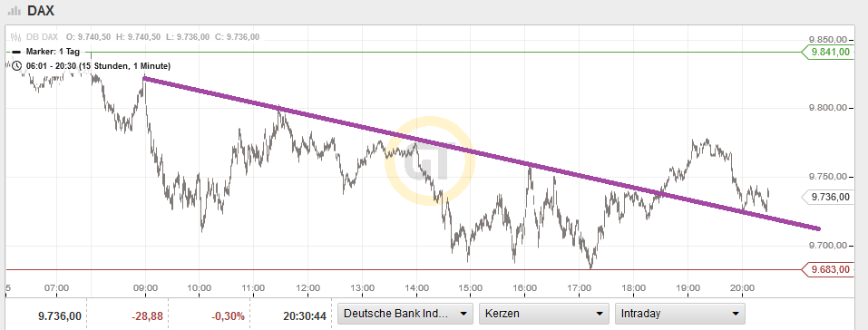The height and width of the screenshot is (330, 868).
Task: Click the "07:00" time axis label
Action: click(56, 288)
